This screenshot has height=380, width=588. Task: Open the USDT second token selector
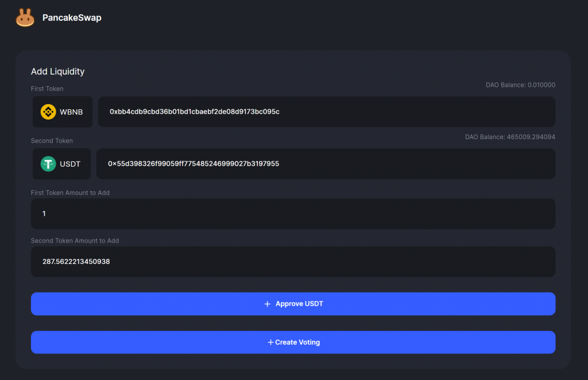(62, 164)
